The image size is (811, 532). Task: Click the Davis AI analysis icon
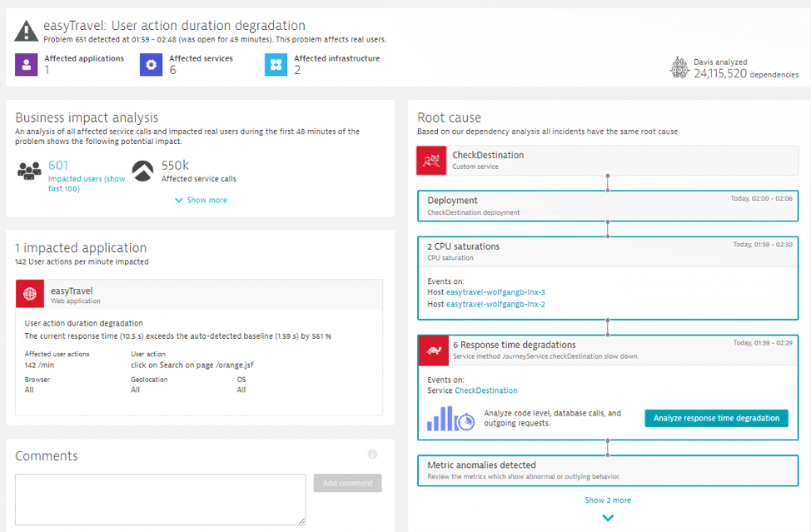(680, 68)
